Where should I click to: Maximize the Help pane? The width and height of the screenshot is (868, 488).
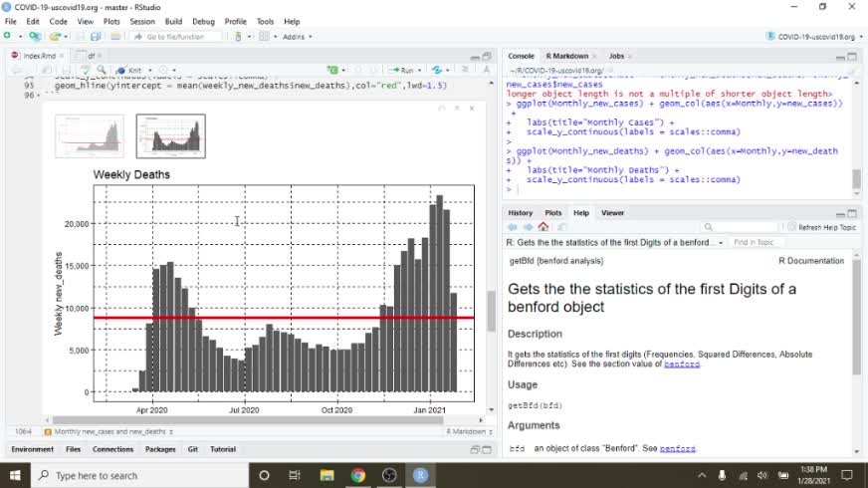852,213
